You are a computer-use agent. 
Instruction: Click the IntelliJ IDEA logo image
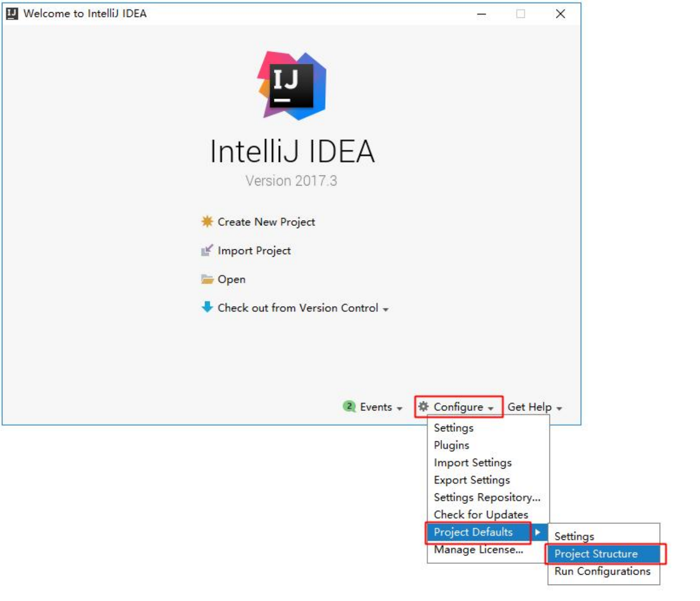(291, 85)
